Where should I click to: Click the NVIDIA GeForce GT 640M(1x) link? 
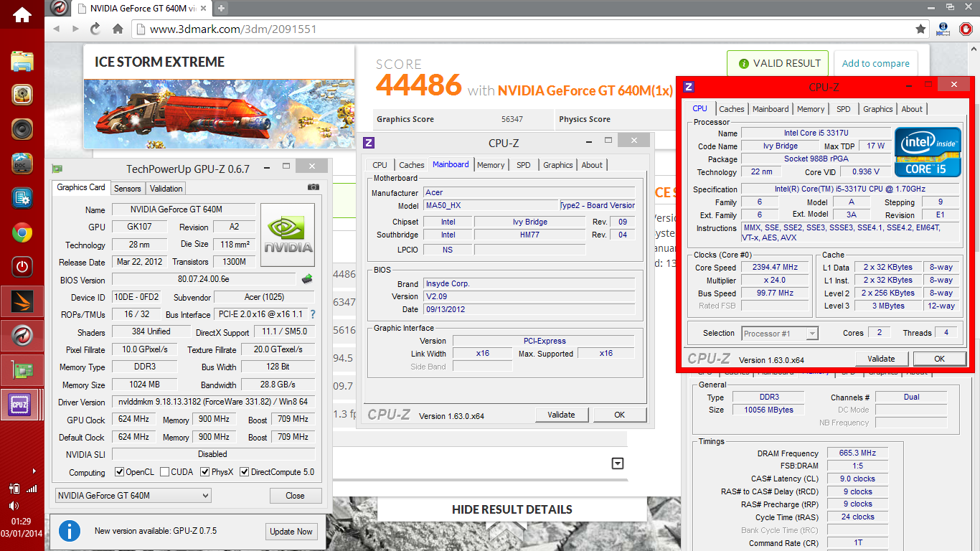tap(585, 90)
